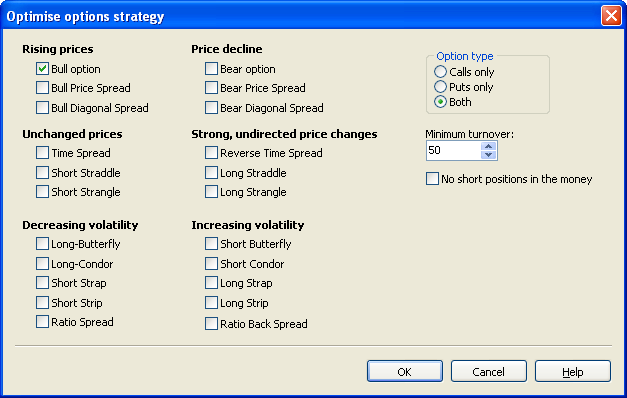
Task: Choose the Puts only option type
Action: click(440, 87)
